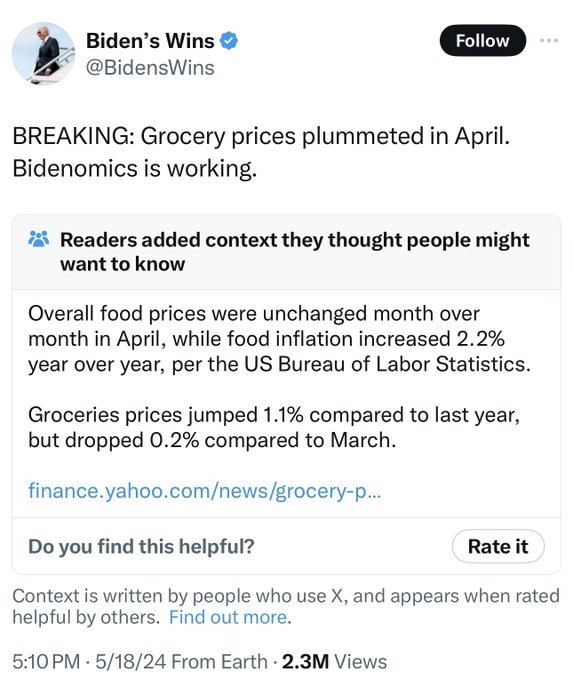Click the Biden's Wins display name
The width and height of the screenshot is (573, 680).
pos(150,41)
